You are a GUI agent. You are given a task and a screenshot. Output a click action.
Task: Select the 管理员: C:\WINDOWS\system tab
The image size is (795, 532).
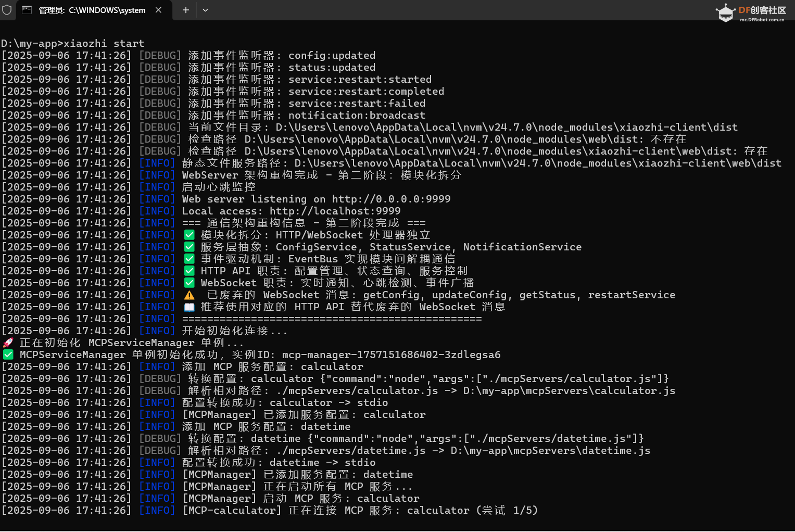pos(94,10)
